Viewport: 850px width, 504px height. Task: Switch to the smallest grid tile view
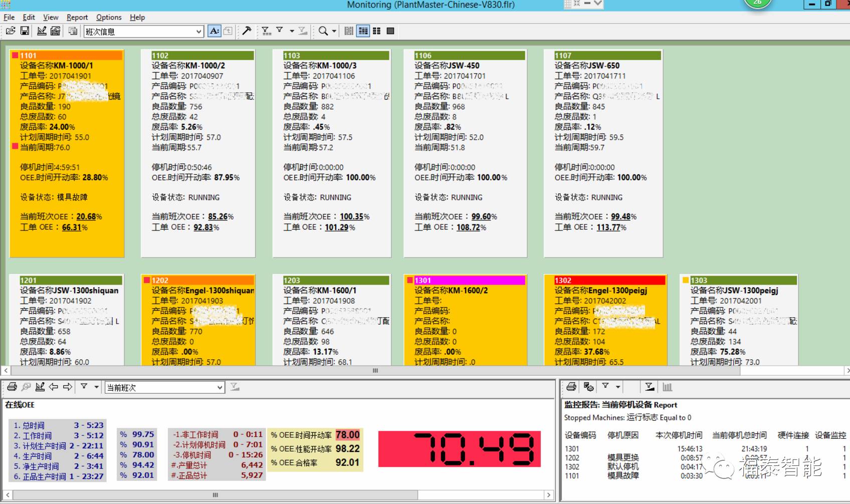[349, 31]
